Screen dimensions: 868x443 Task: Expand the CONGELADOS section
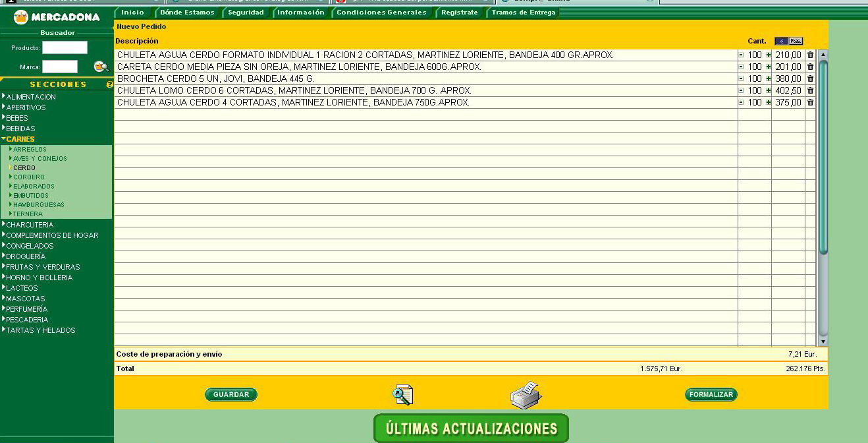pyautogui.click(x=30, y=246)
